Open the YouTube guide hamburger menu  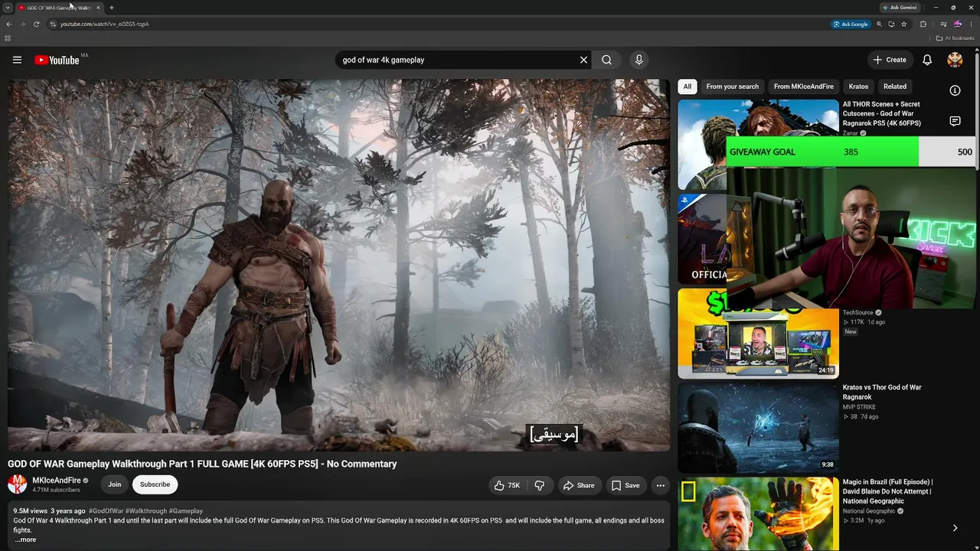[17, 60]
